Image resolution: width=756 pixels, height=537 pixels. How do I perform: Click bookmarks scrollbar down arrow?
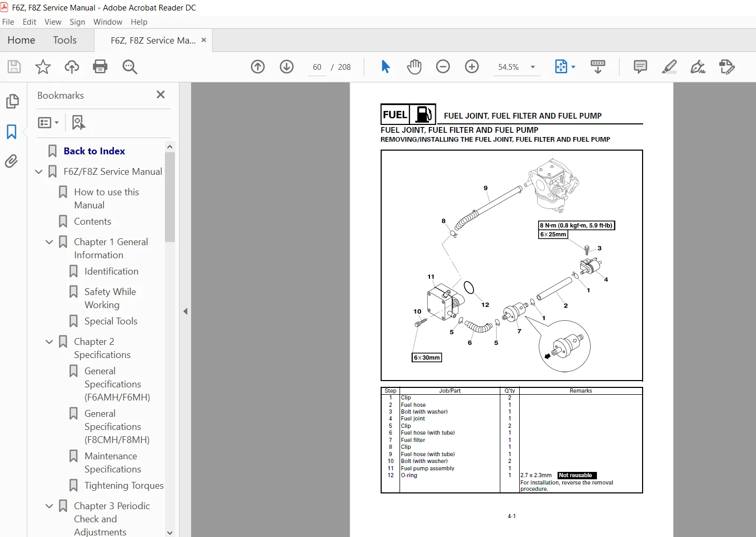170,532
